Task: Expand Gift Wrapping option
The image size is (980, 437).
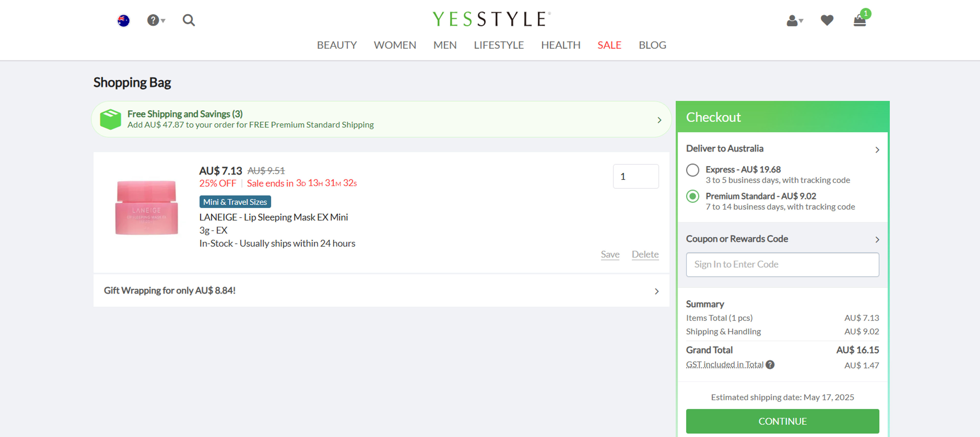Action: click(x=381, y=290)
